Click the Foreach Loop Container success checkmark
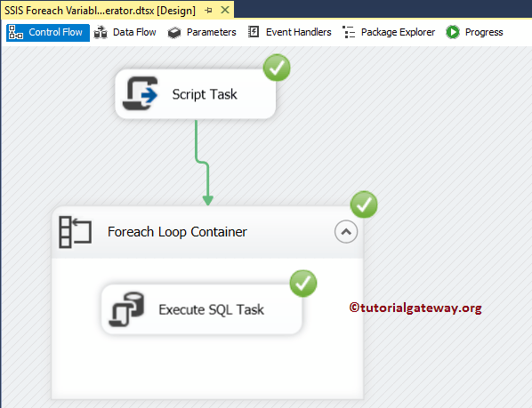This screenshot has width=532, height=408. [x=364, y=204]
